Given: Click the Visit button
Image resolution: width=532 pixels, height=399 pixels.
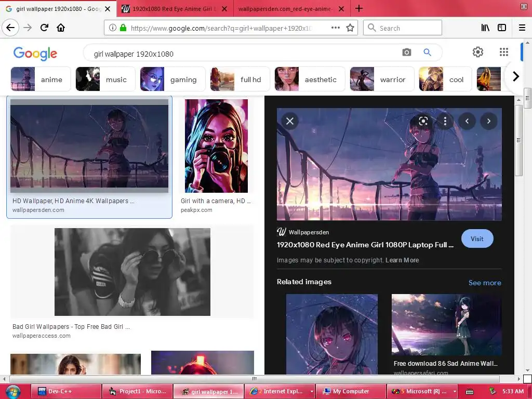Looking at the screenshot, I should click(x=477, y=238).
